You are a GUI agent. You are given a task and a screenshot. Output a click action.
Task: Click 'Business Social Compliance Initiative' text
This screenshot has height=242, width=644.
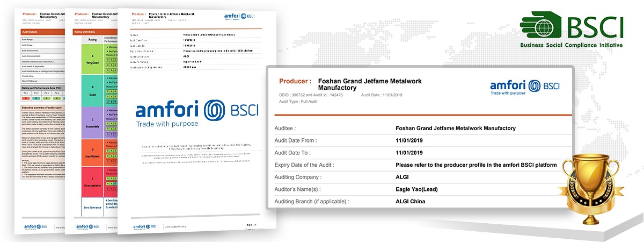572,45
